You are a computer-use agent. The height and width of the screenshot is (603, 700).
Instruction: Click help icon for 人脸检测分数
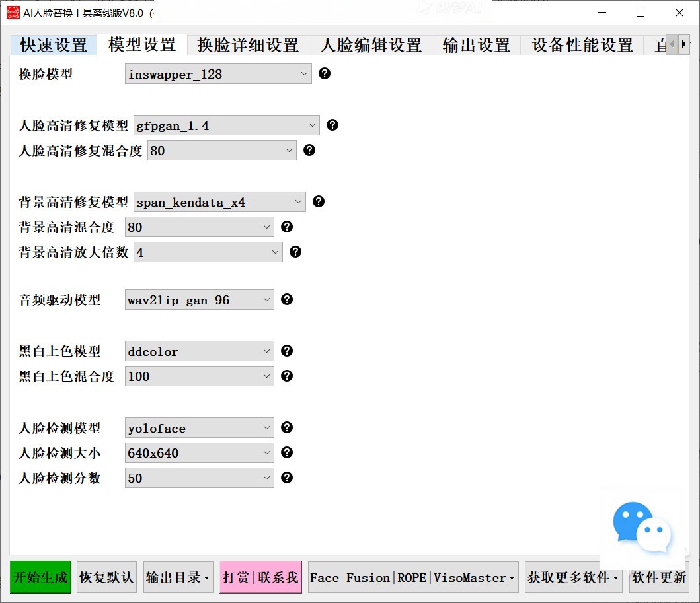(x=287, y=478)
